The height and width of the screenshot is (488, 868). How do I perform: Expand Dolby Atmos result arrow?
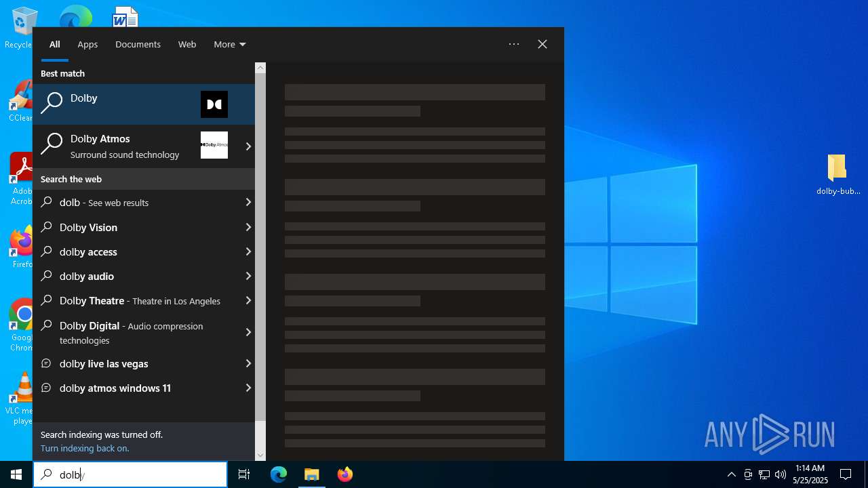pos(248,146)
